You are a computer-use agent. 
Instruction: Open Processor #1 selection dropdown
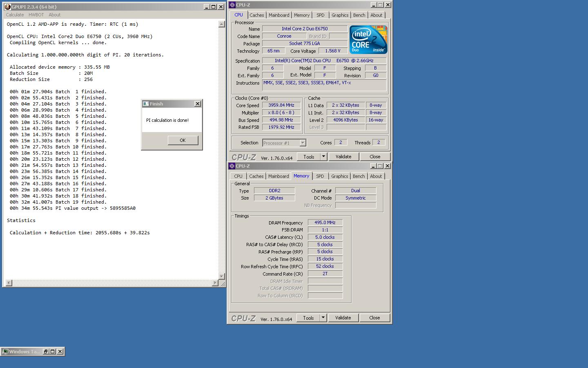click(x=303, y=143)
